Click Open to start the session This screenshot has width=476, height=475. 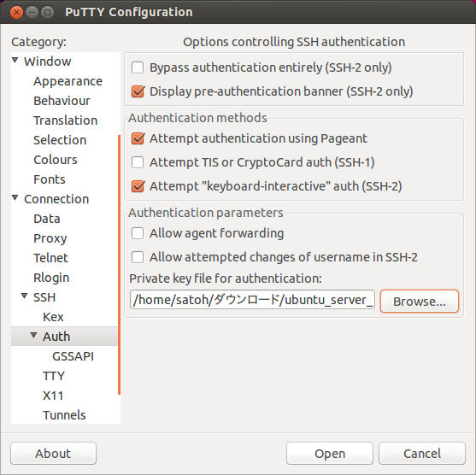(329, 454)
